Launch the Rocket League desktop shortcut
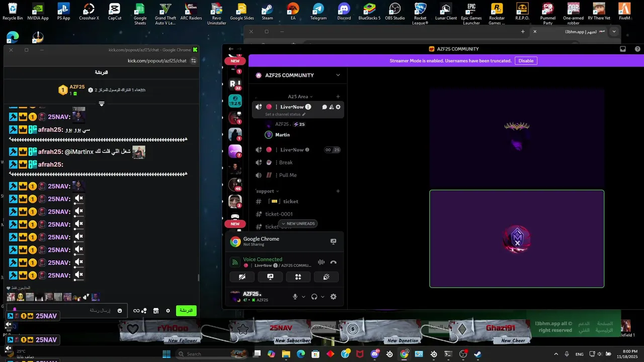644x362 pixels. (420, 14)
